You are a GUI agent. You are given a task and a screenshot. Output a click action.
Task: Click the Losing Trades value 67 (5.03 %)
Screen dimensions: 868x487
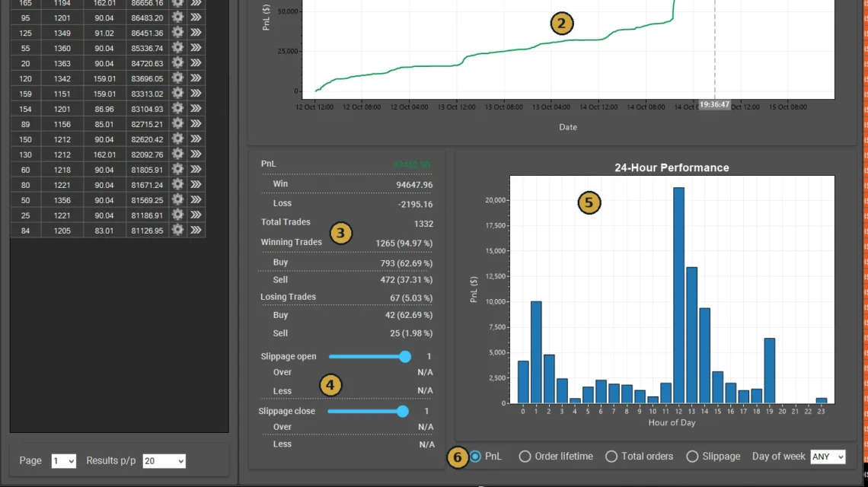point(411,298)
